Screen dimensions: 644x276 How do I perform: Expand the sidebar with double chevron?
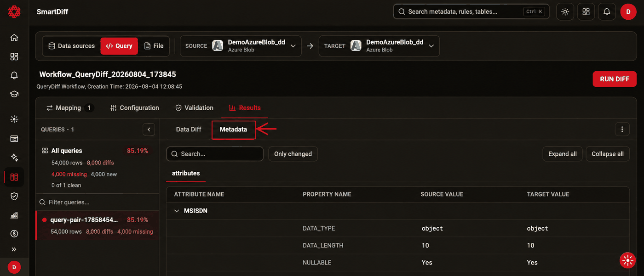point(14,249)
